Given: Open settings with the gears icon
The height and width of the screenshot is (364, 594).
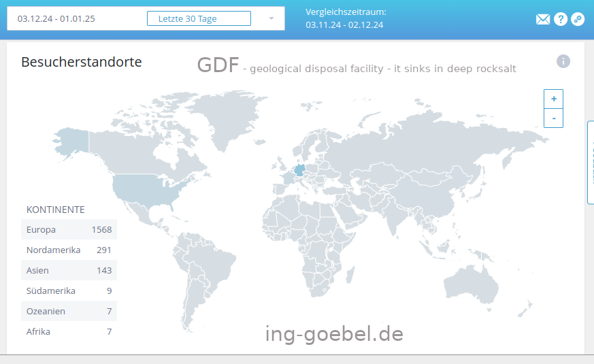Looking at the screenshot, I should (x=578, y=19).
